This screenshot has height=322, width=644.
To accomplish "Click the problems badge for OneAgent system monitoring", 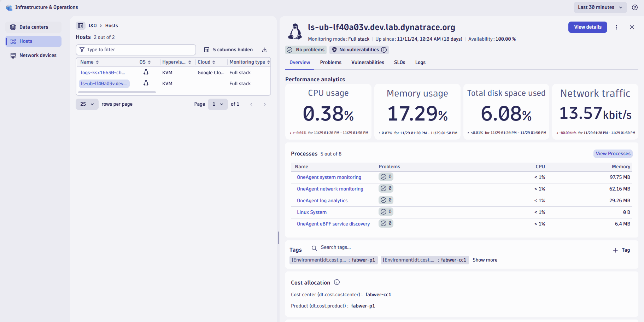I will coord(386,177).
